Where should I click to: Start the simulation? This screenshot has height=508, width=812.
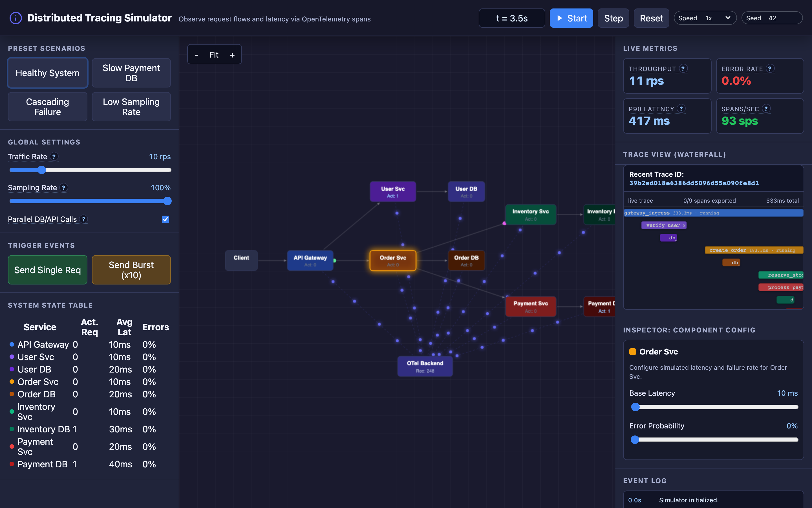(x=571, y=18)
